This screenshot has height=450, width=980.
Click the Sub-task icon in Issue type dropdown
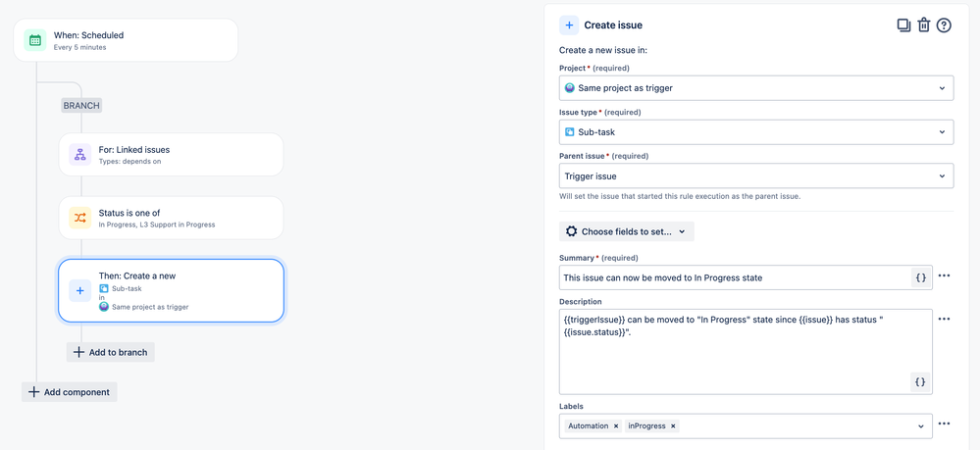pos(569,132)
